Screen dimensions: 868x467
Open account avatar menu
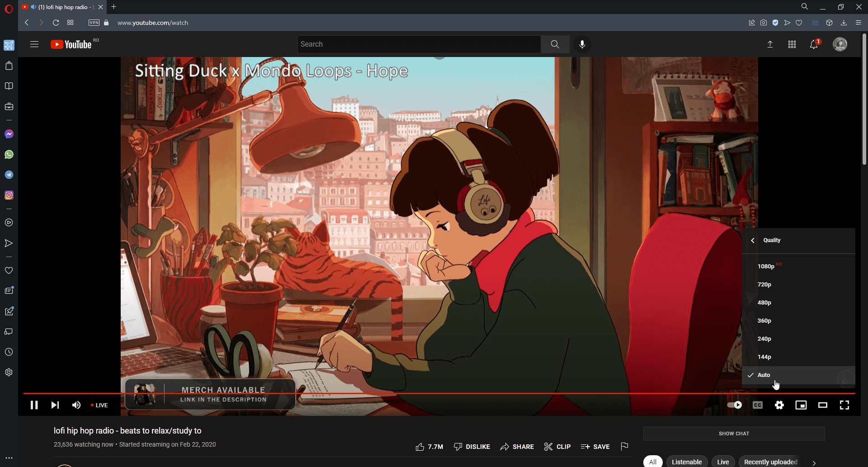[x=840, y=44]
